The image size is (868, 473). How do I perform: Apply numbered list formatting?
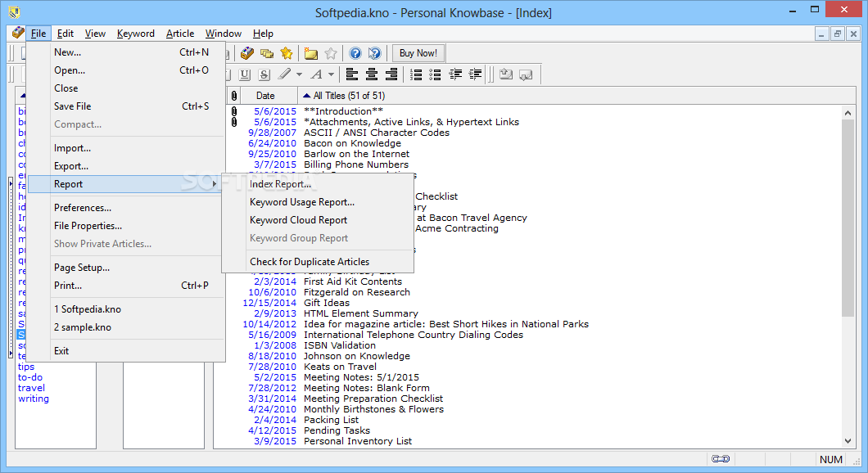click(x=416, y=74)
